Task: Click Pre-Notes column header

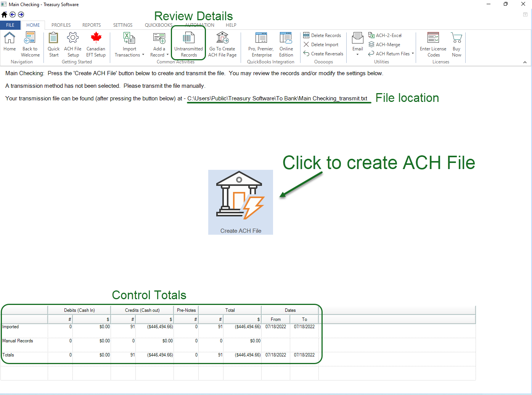Action: (x=186, y=310)
